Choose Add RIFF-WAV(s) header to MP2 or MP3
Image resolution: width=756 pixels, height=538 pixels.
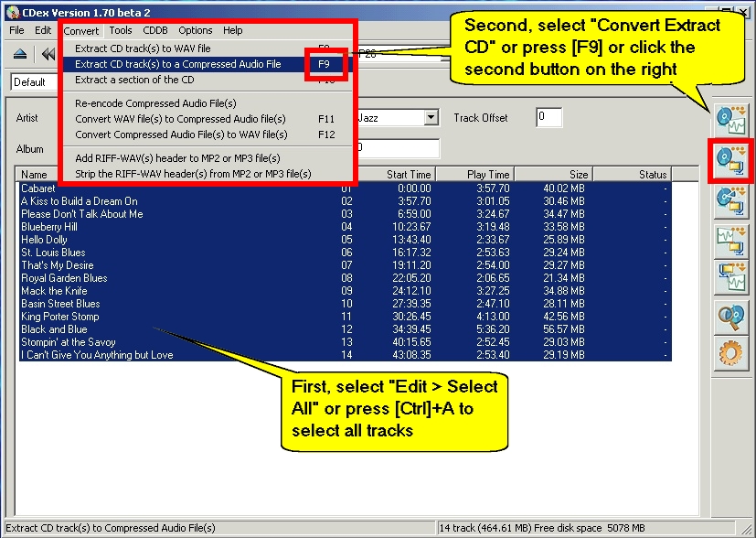(207, 158)
